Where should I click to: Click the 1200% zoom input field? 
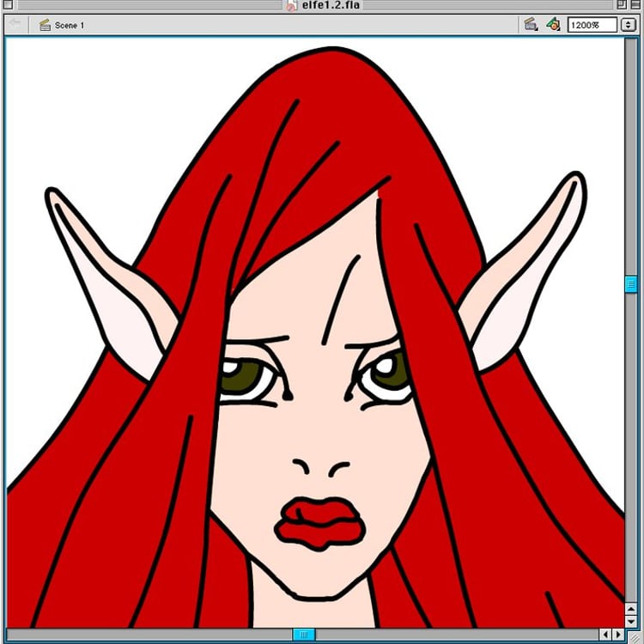[x=592, y=25]
